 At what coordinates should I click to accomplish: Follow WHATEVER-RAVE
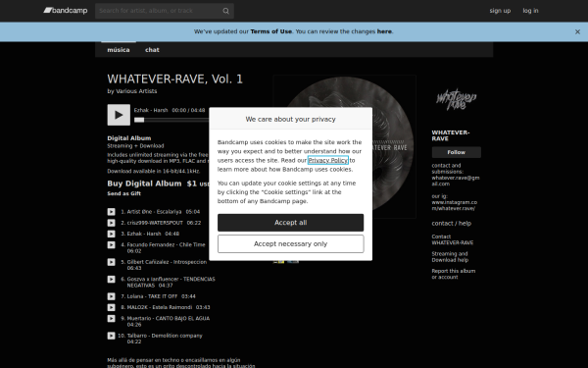[x=456, y=152]
